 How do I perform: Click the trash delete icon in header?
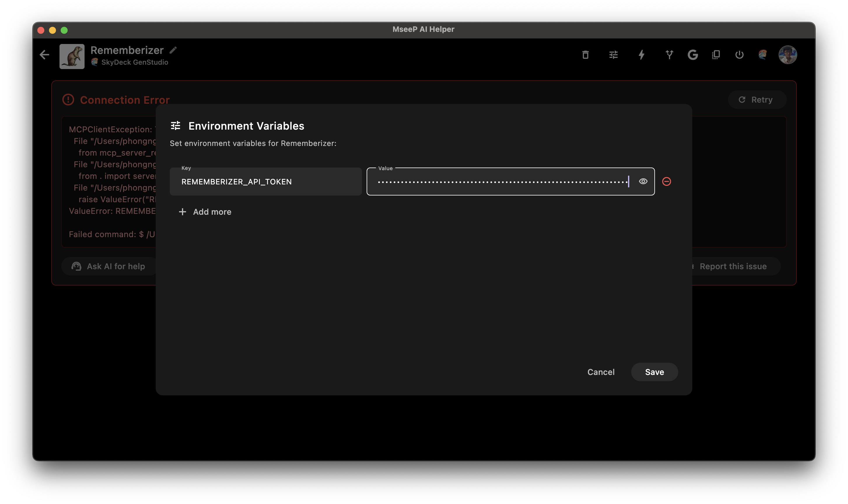[585, 55]
